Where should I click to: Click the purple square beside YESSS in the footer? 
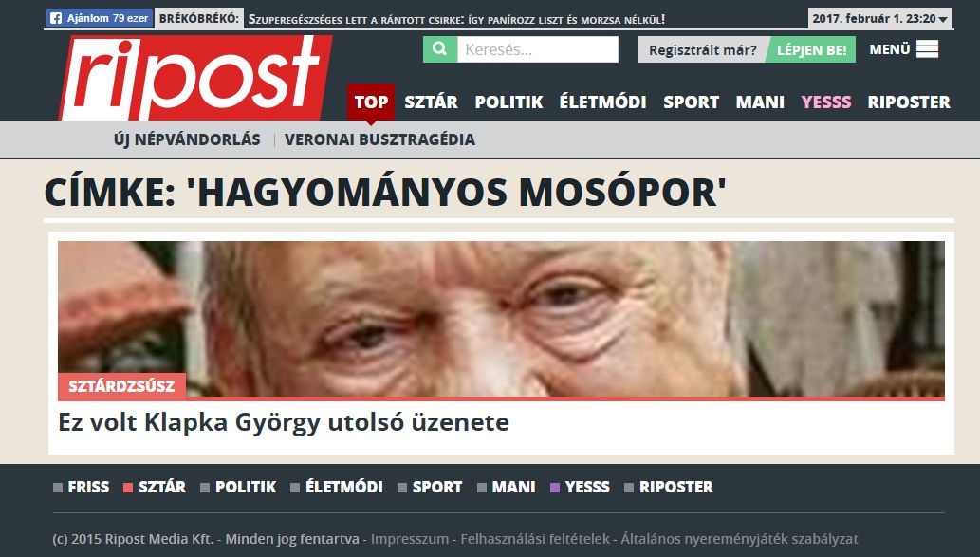[554, 488]
